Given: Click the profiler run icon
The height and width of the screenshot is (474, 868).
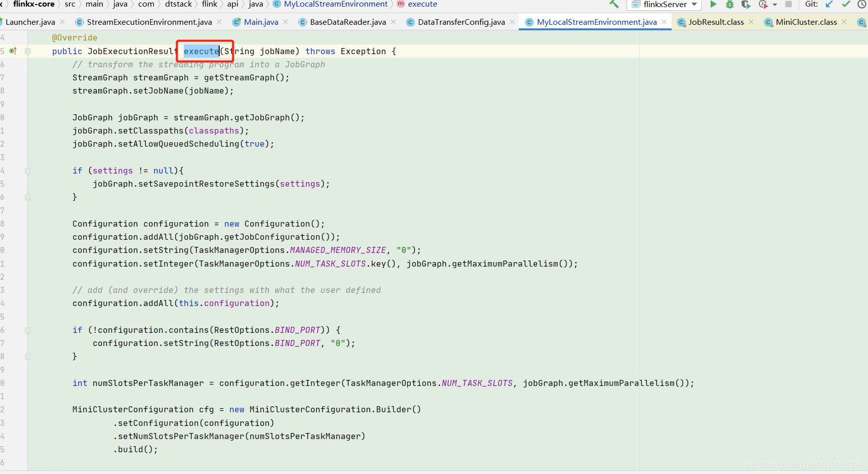Looking at the screenshot, I should tap(763, 4).
